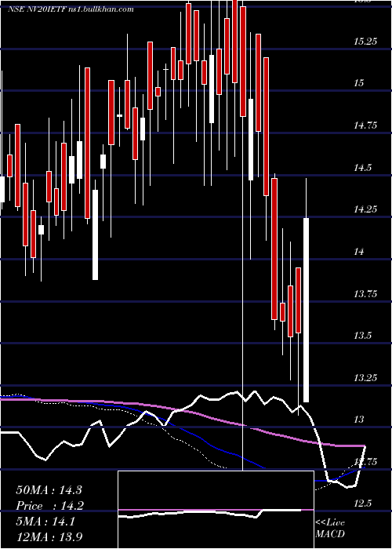
Task: Click the 14.75 price axis label
Action: pyautogui.click(x=365, y=125)
